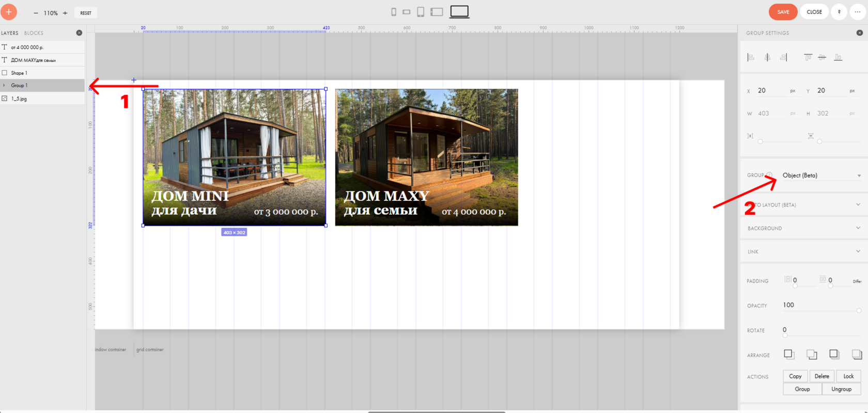
Task: Bring group to front
Action: pyautogui.click(x=834, y=354)
